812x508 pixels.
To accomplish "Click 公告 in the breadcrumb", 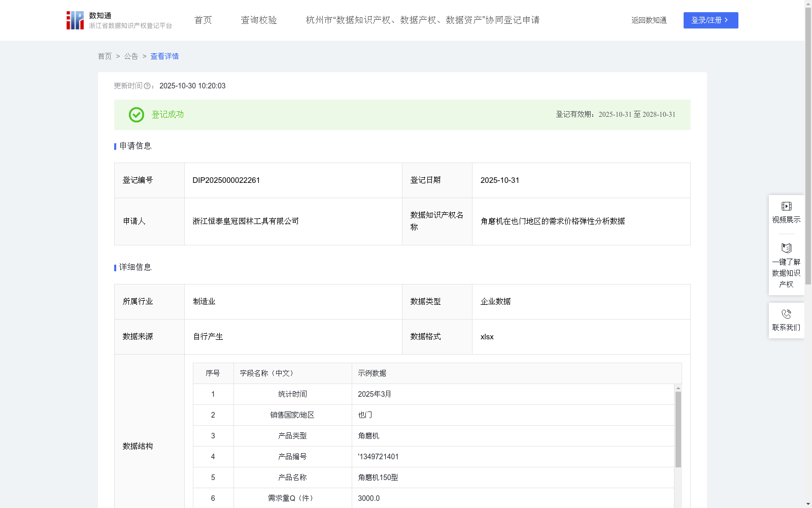I will coord(131,56).
